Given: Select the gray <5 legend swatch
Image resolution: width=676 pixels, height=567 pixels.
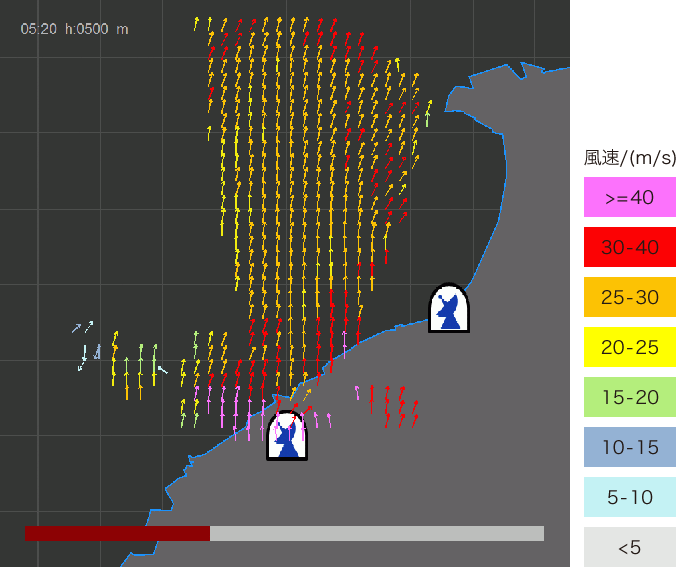Looking at the screenshot, I should tap(630, 547).
